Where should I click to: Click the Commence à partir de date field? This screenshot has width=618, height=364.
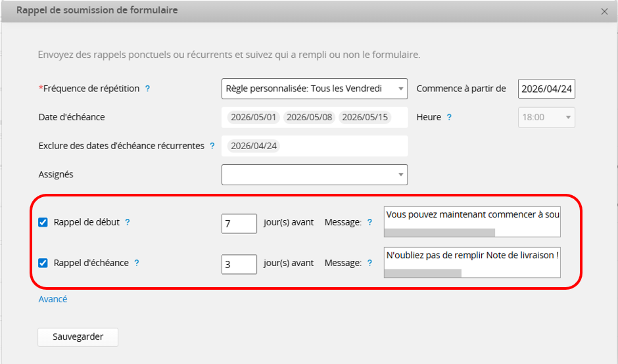546,89
